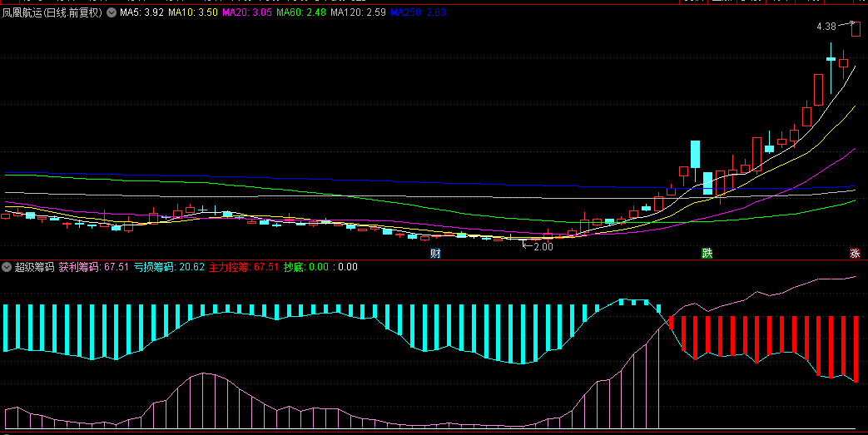The width and height of the screenshot is (868, 435).
Task: Select the 2.00 low price label
Action: pyautogui.click(x=543, y=246)
